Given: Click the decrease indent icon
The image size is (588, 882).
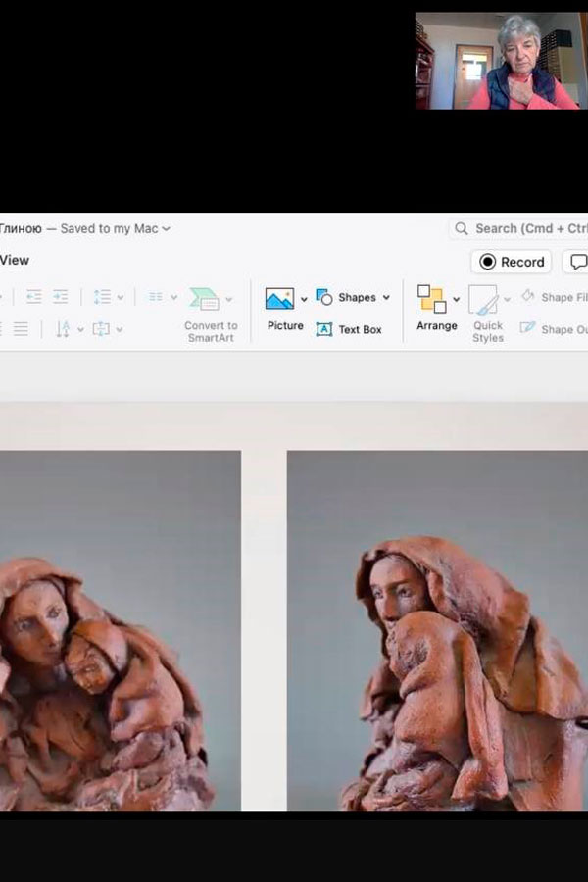Looking at the screenshot, I should 33,296.
